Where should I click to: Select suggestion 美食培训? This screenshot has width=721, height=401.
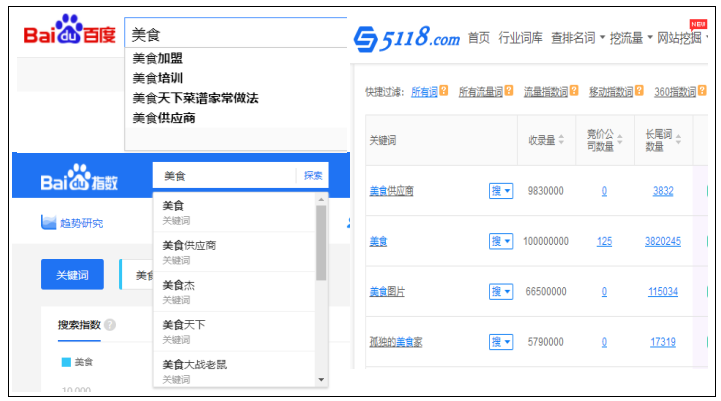pyautogui.click(x=158, y=78)
